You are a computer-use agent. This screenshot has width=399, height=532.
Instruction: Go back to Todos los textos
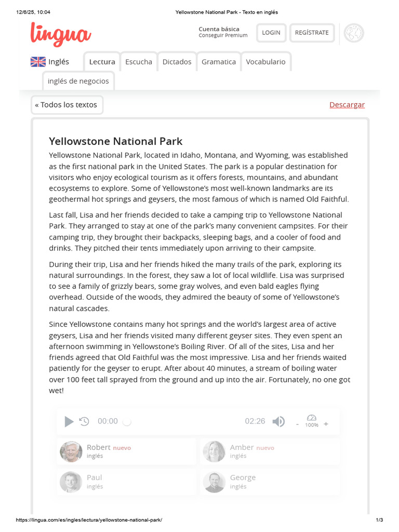point(67,105)
